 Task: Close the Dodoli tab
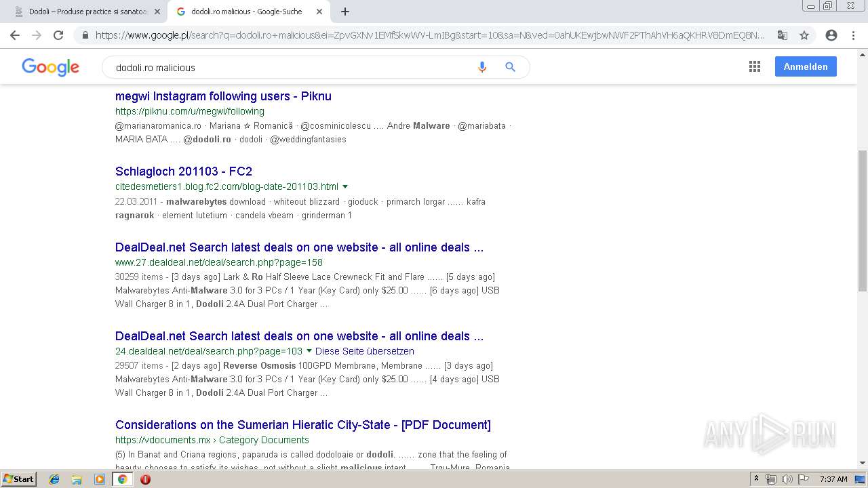pos(157,12)
